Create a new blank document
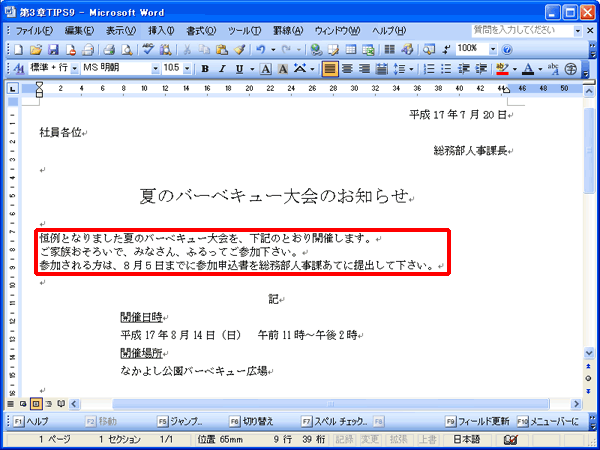This screenshot has height=450, width=600. click(x=18, y=49)
